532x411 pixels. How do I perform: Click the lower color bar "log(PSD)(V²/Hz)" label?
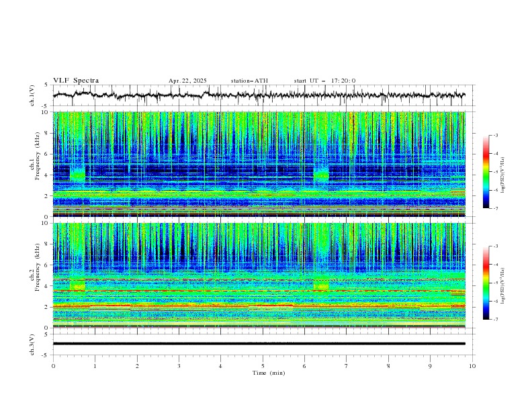[503, 286]
